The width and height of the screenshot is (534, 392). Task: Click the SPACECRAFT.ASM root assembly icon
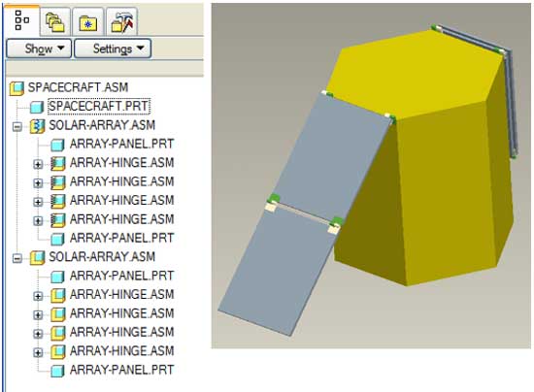17,88
